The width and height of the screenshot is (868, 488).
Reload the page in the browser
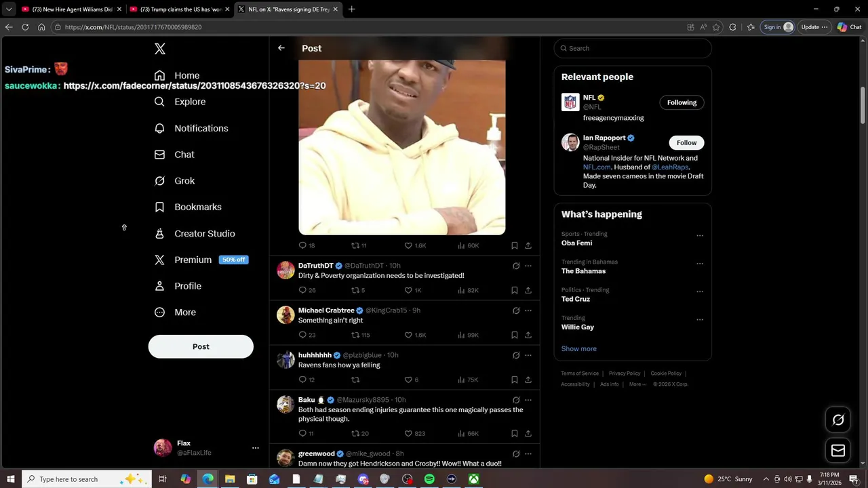25,27
